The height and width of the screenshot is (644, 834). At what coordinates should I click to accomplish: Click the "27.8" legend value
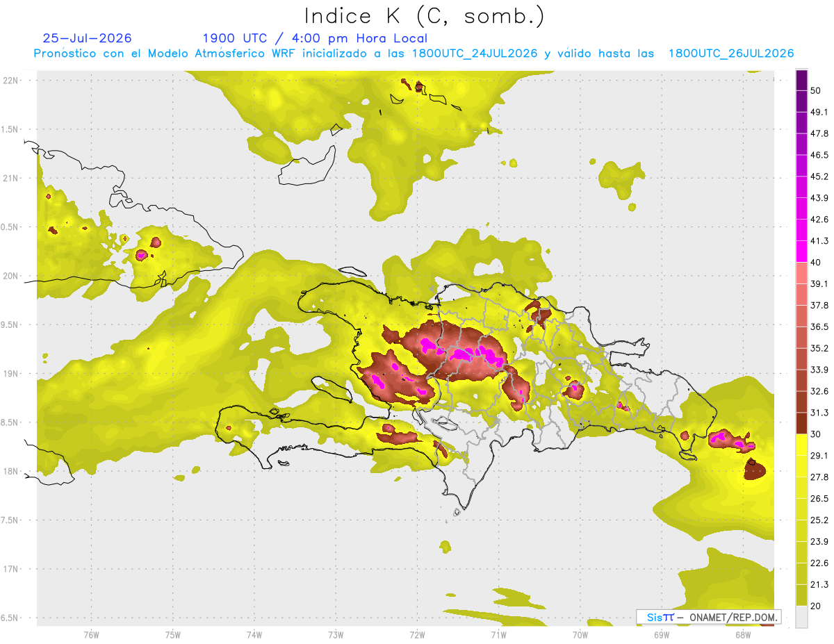[819, 477]
